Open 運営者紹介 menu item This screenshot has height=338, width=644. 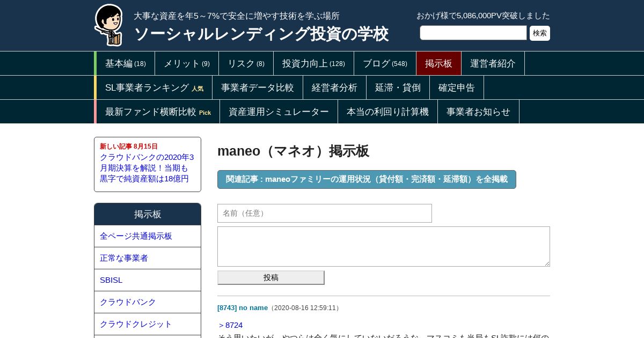tap(493, 63)
